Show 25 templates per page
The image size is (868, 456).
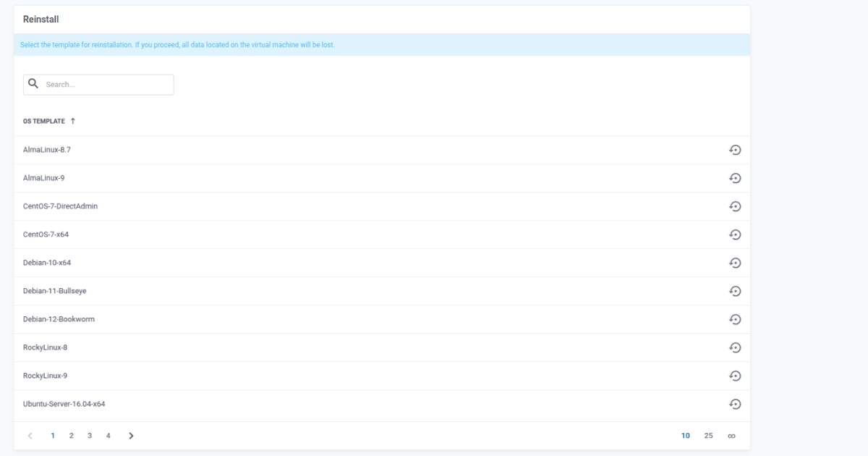click(x=708, y=436)
